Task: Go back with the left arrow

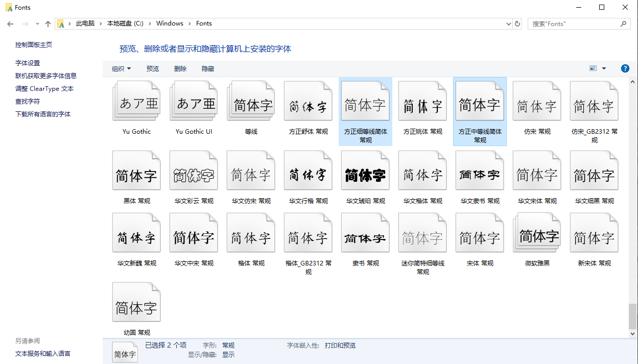Action: click(x=10, y=23)
